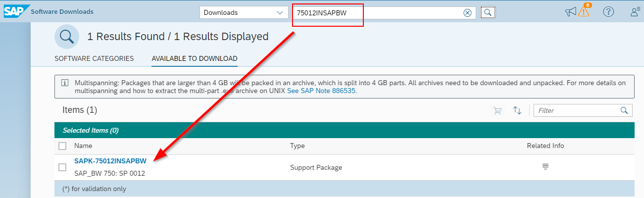Click the Software Downloads header title

(62, 11)
